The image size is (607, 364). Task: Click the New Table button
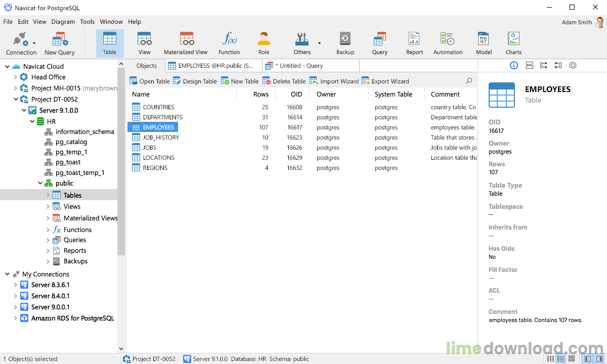point(239,80)
